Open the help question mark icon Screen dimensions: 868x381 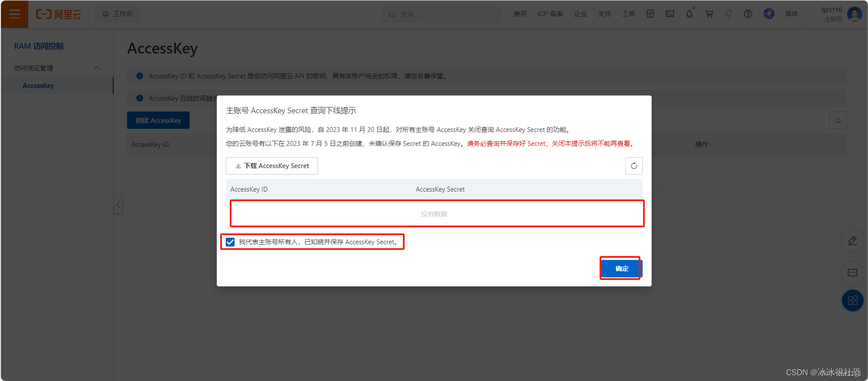pyautogui.click(x=748, y=14)
